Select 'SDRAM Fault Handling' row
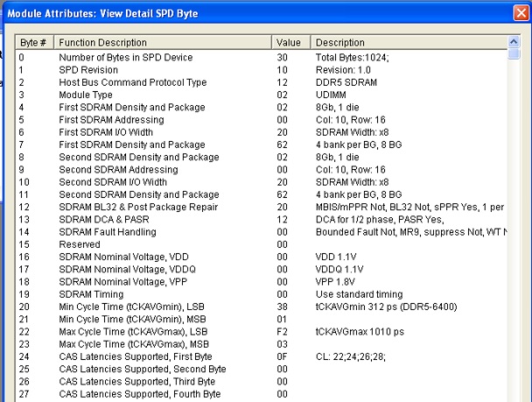 (x=262, y=232)
